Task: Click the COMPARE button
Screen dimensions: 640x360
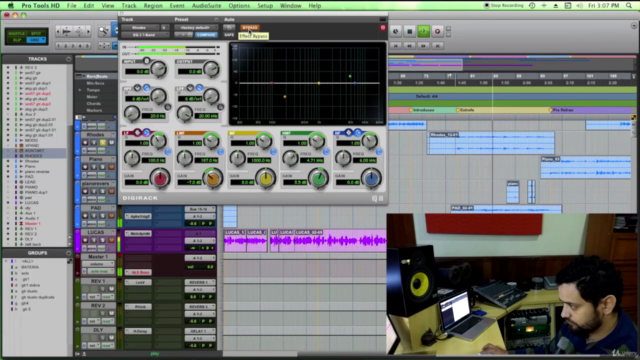Action: [x=206, y=35]
